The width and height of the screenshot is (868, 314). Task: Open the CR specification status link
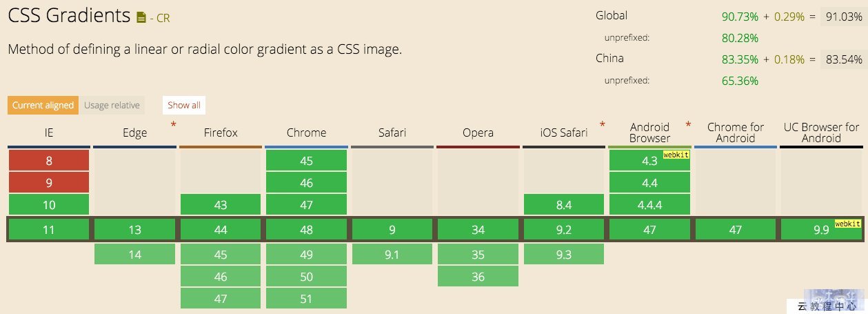point(163,19)
